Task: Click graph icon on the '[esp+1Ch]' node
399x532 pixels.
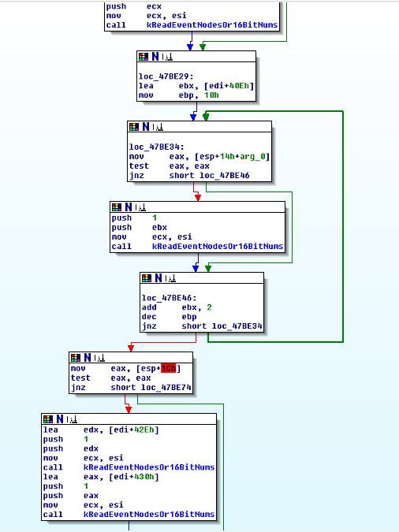Action: pyautogui.click(x=99, y=358)
